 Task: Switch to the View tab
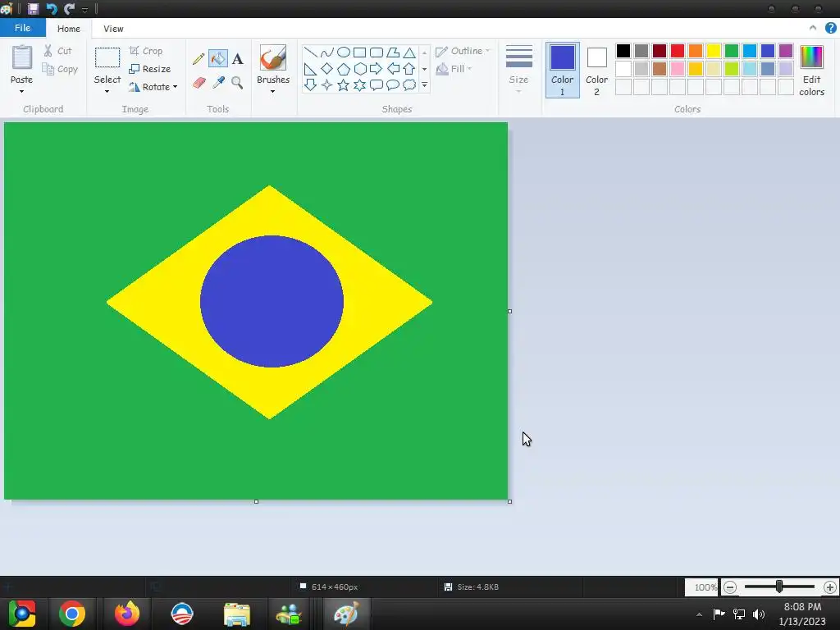(x=113, y=29)
